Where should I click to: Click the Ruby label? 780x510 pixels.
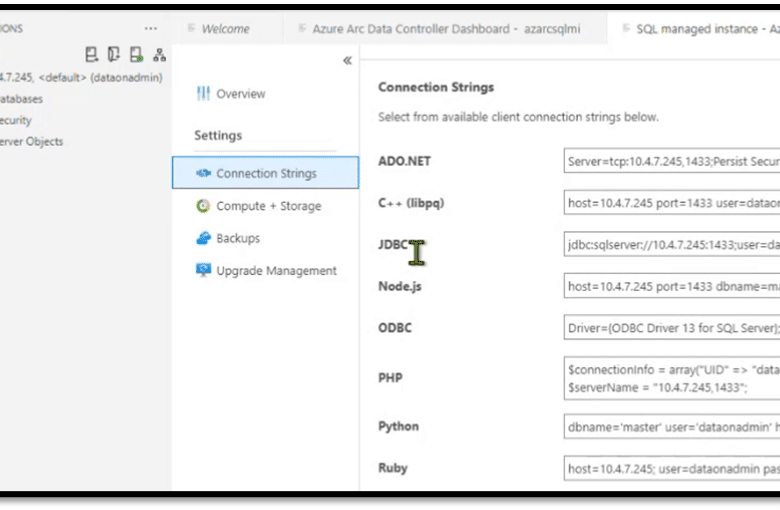[x=392, y=468]
